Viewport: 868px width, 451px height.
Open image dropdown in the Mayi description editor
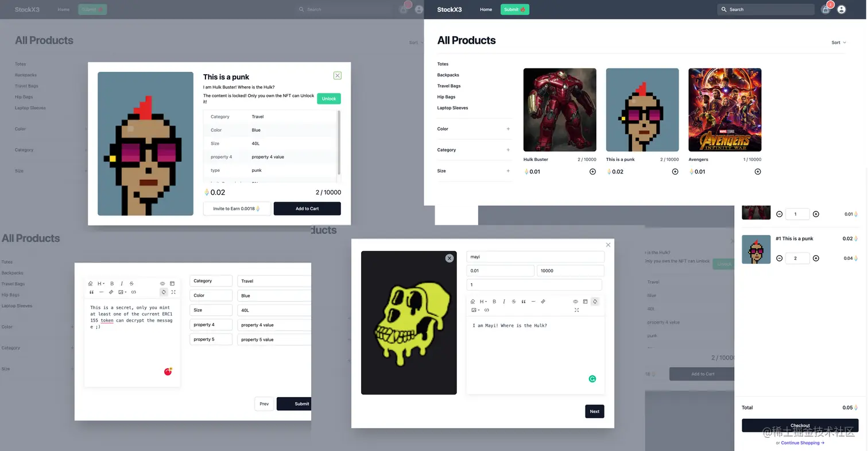(475, 310)
